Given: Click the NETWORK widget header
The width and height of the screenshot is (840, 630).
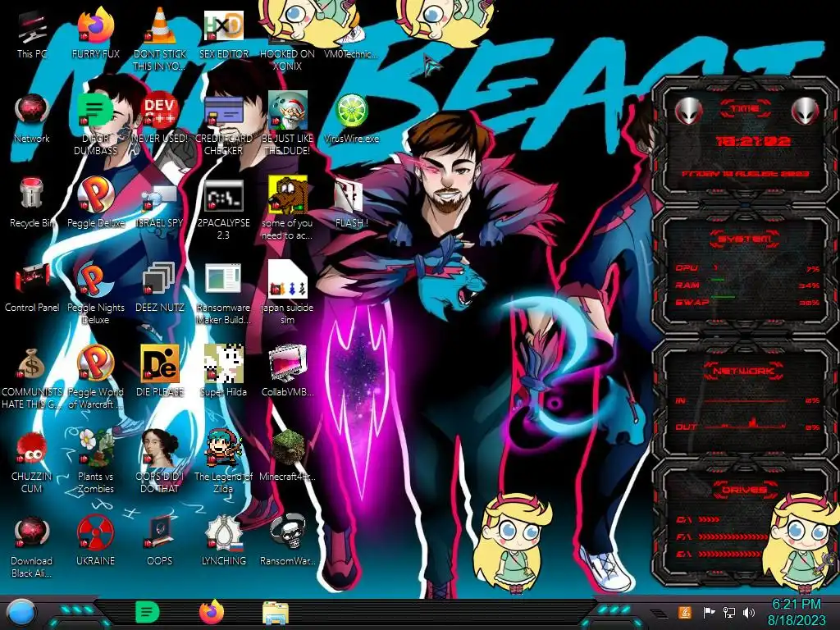Looking at the screenshot, I should pos(743,371).
